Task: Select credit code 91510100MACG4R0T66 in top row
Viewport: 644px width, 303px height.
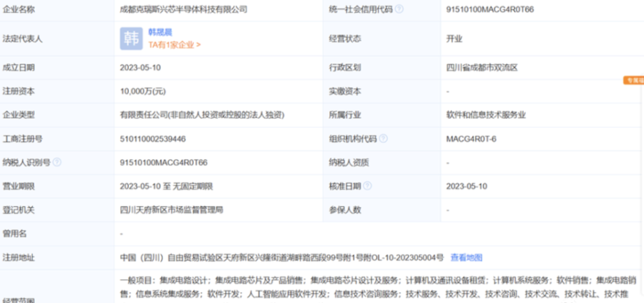Action: tap(490, 9)
